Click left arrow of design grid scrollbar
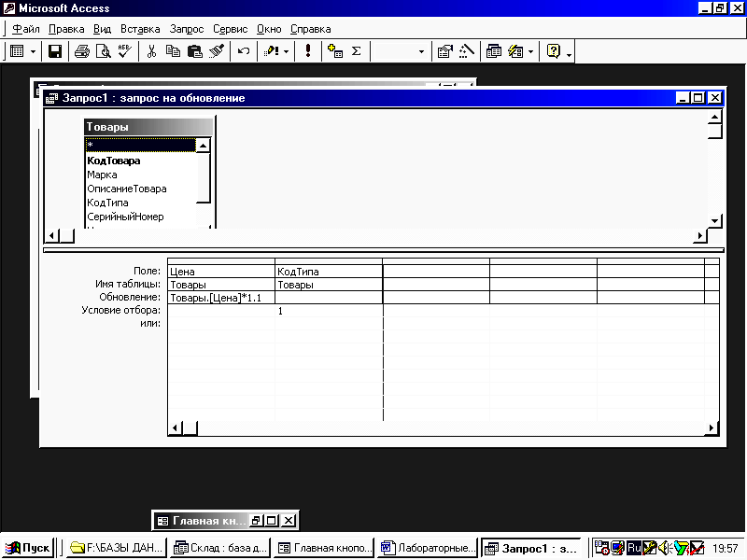Screen dimensions: 747x560 tap(175, 428)
